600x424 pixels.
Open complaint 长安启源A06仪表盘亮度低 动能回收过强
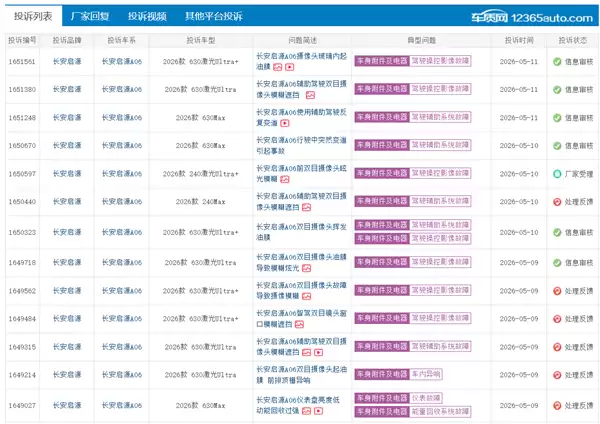(x=298, y=405)
